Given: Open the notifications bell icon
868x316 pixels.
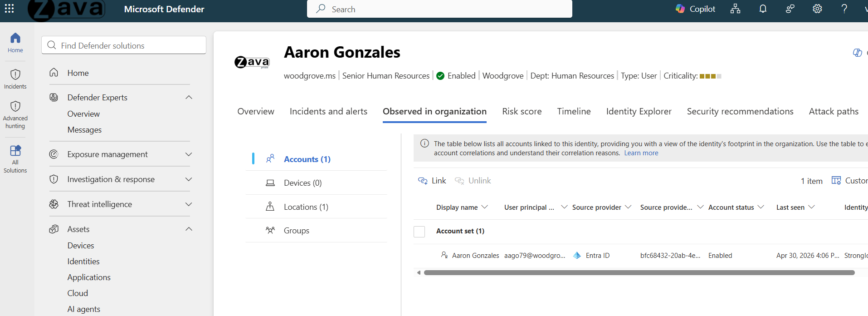Looking at the screenshot, I should [763, 9].
